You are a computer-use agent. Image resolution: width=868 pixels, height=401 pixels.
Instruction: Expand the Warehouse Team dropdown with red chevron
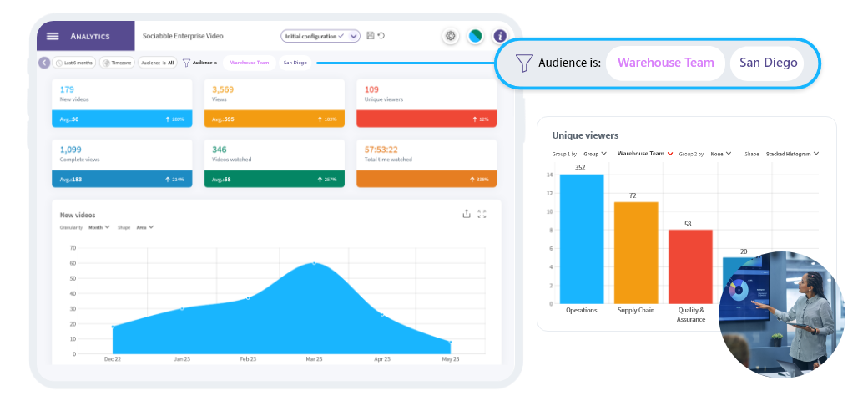645,154
